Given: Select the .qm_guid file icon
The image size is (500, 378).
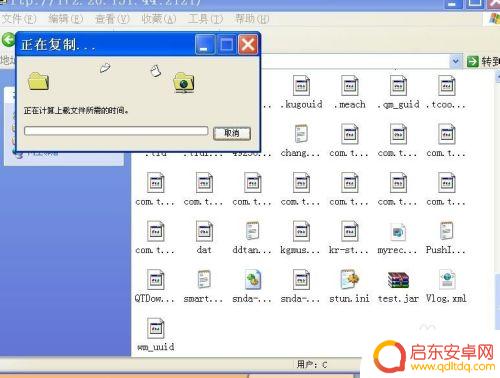Looking at the screenshot, I should click(x=398, y=86).
